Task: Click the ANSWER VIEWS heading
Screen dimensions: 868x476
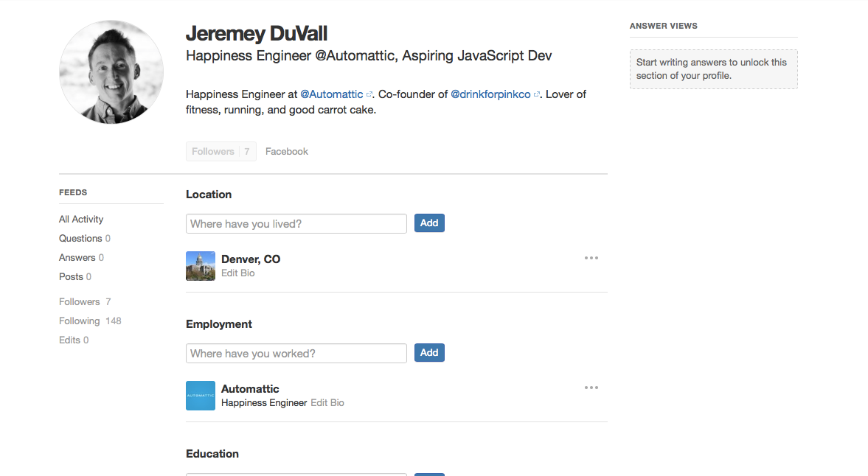Action: [x=663, y=26]
